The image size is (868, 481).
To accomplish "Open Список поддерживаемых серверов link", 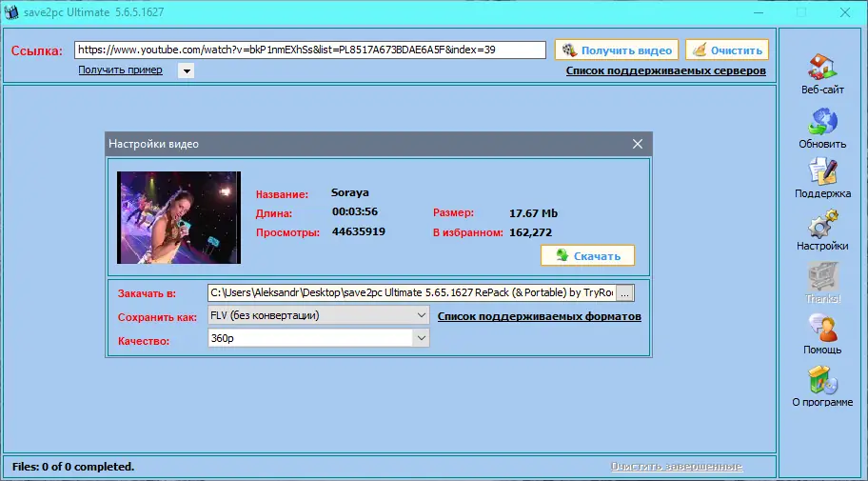I will pyautogui.click(x=666, y=70).
